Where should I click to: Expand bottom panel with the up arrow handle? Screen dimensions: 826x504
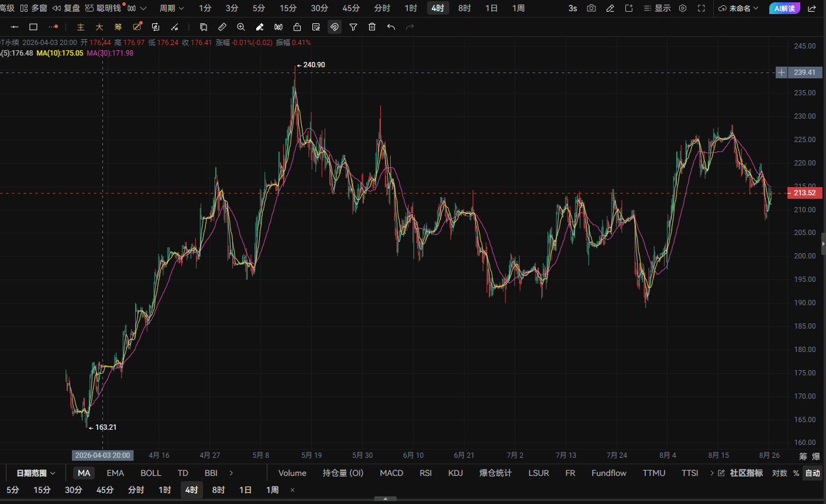click(x=386, y=499)
